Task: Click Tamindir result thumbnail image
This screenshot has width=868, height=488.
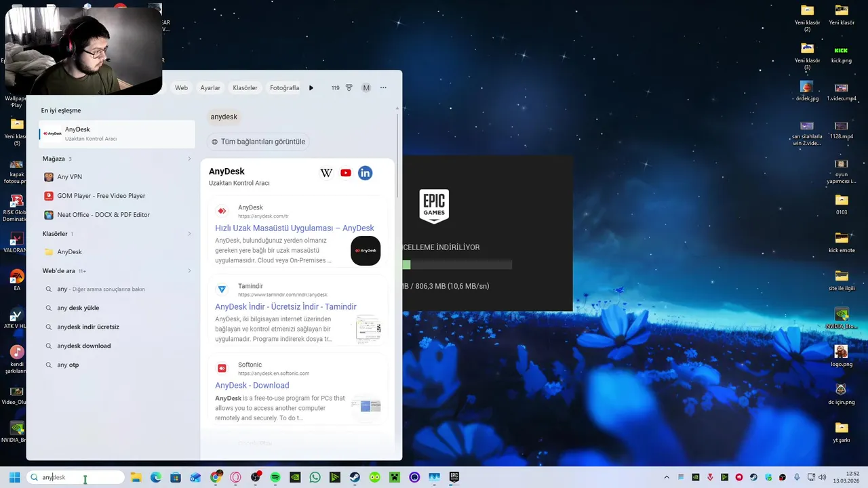Action: click(368, 329)
